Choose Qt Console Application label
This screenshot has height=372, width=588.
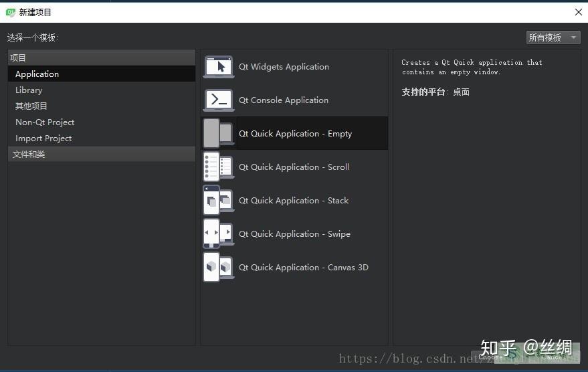(x=284, y=100)
